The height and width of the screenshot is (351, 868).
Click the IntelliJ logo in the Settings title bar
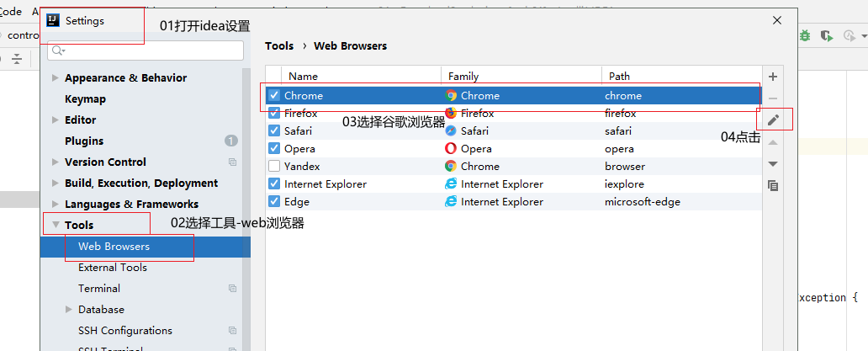pyautogui.click(x=53, y=21)
